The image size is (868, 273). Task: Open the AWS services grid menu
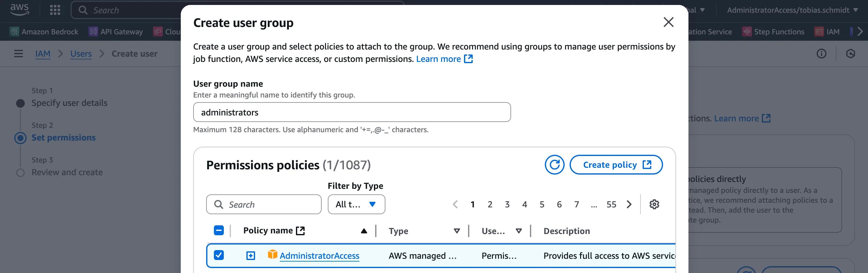click(x=55, y=10)
